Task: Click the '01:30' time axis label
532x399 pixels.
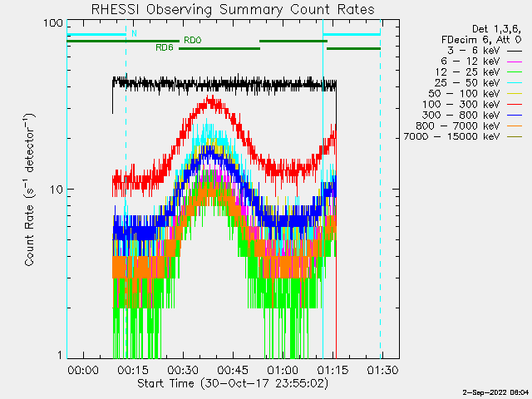Action: tap(382, 370)
